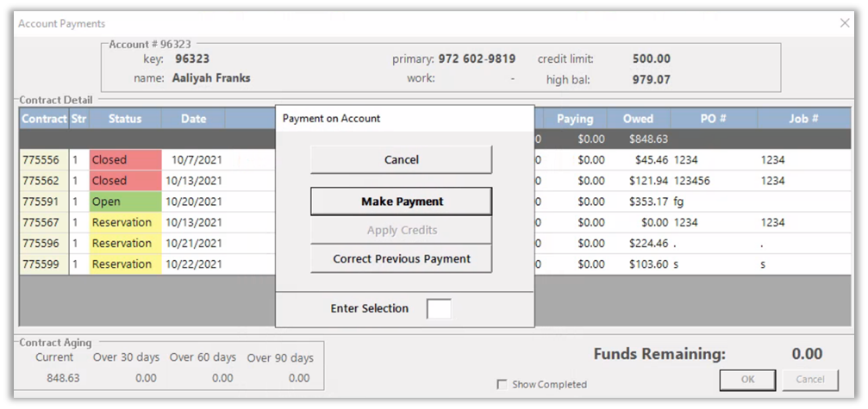Screen dimensions: 868x409
Task: Select Reservation contract 775567
Action: click(41, 222)
